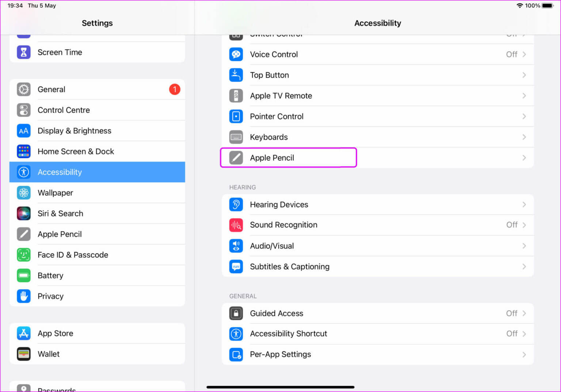Tap Accessibility Shortcut Off value
561x392 pixels.
[512, 334]
